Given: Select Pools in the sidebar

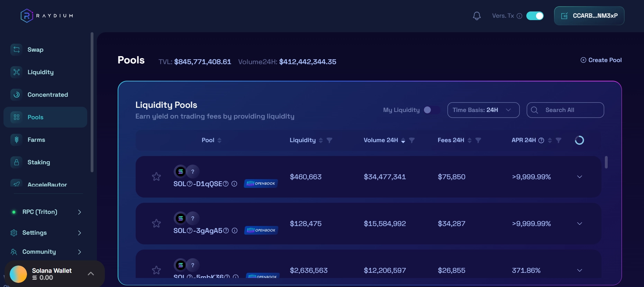Looking at the screenshot, I should click(x=45, y=117).
